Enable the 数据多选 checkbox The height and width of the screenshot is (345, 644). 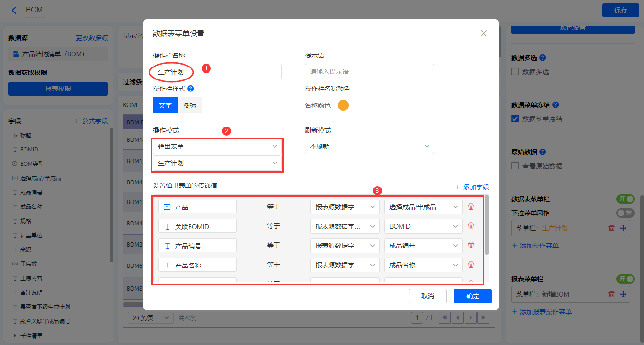click(x=515, y=72)
